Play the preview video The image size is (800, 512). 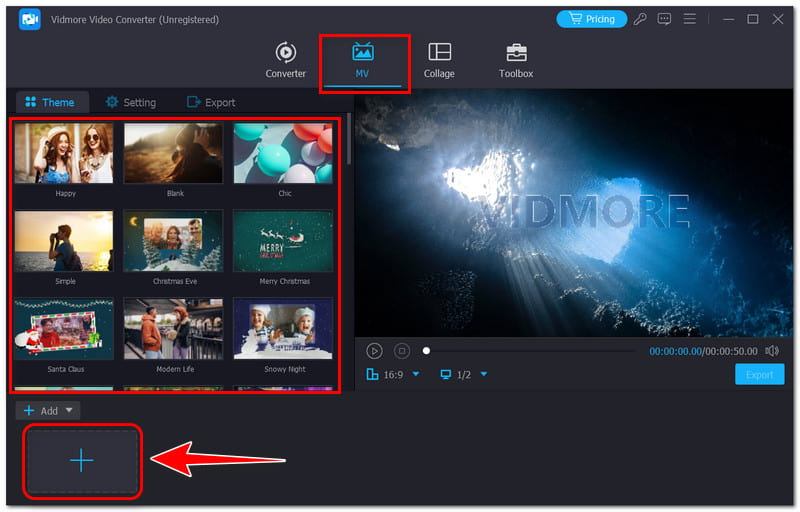coord(374,351)
